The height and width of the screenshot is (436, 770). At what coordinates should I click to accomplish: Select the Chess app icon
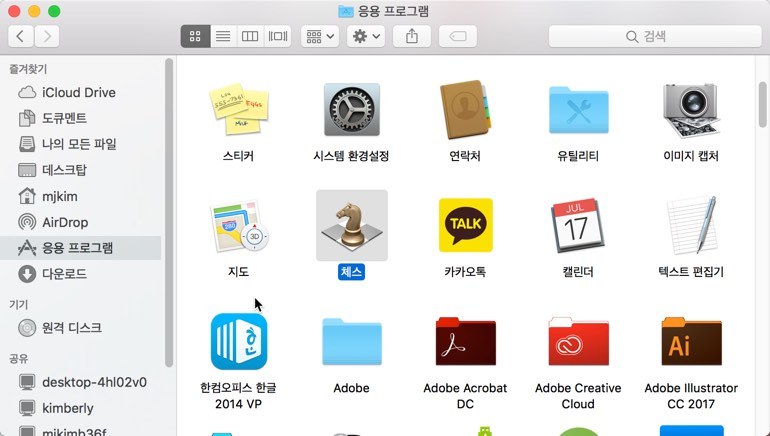click(352, 225)
